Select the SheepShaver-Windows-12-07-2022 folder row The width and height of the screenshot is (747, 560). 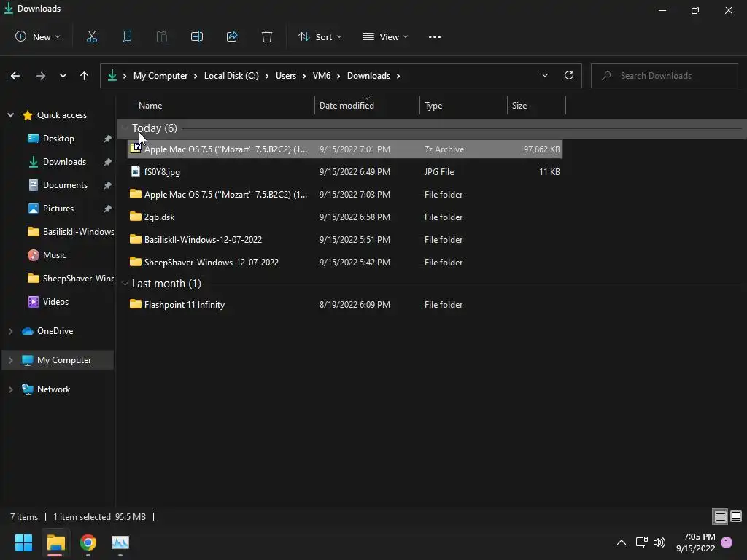[345, 262]
